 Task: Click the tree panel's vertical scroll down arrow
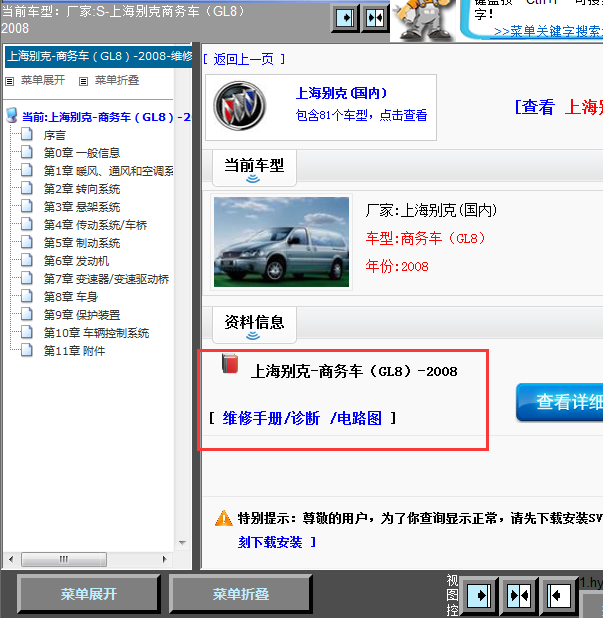point(182,543)
